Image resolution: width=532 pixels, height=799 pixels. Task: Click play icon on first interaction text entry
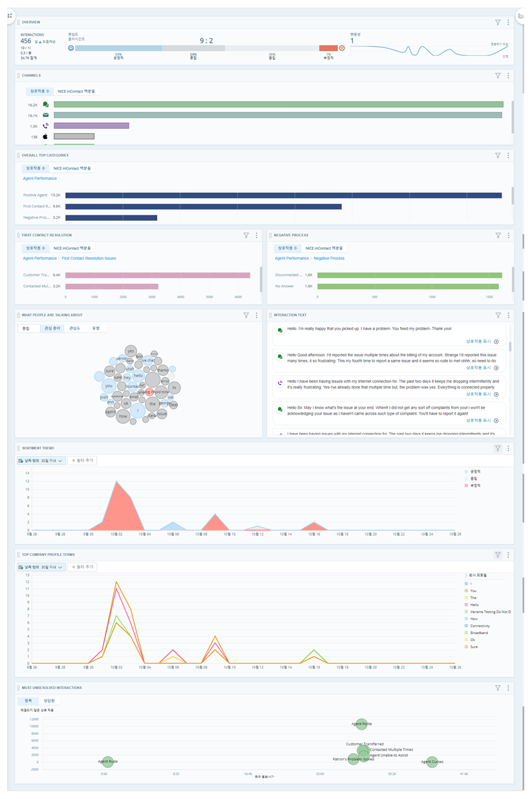pyautogui.click(x=496, y=341)
